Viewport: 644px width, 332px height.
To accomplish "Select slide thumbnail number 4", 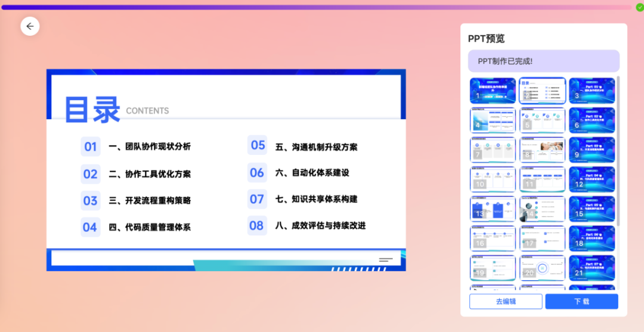I will click(x=493, y=120).
